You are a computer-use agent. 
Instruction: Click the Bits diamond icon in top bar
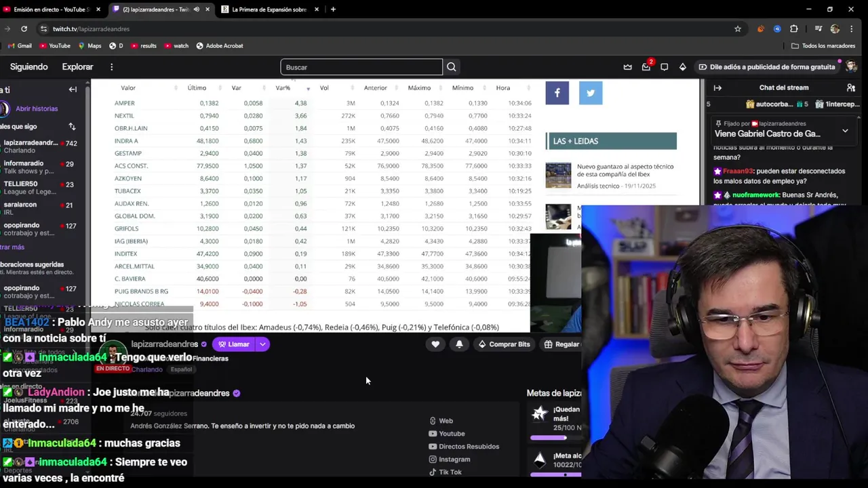click(683, 67)
